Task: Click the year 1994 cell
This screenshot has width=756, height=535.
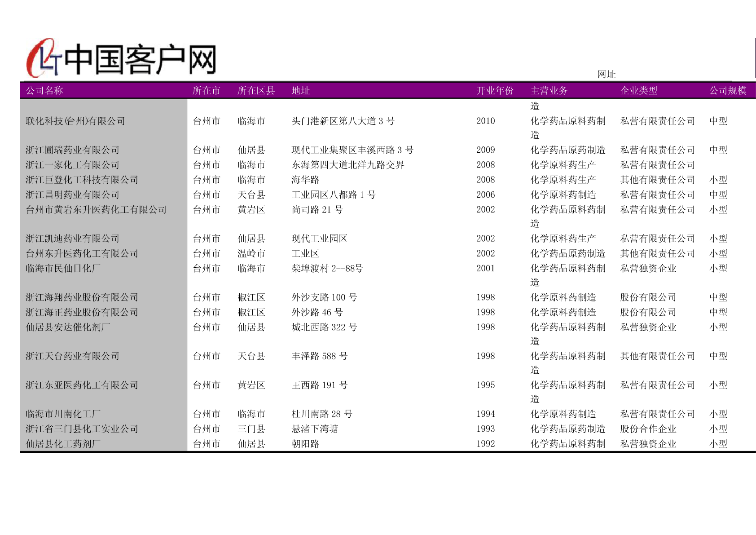Action: [x=486, y=414]
